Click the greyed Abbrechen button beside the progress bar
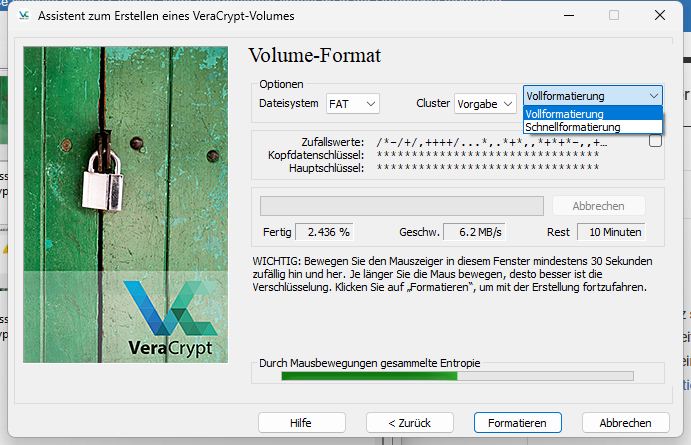This screenshot has width=691, height=445. 598,206
